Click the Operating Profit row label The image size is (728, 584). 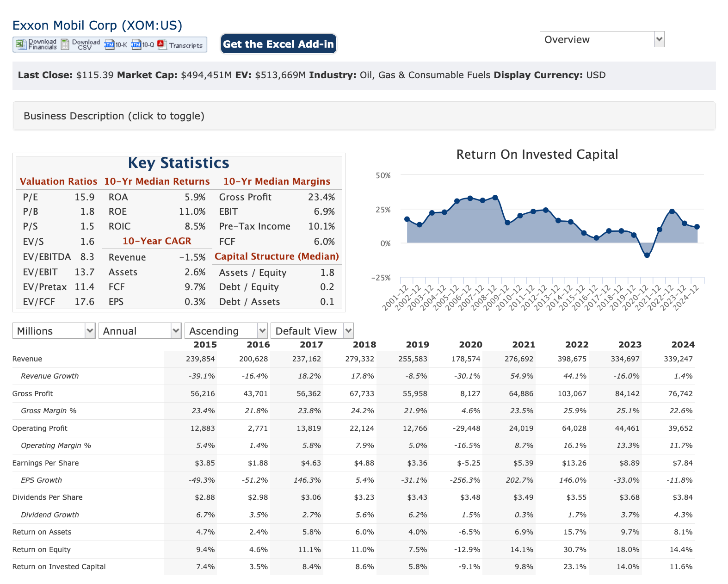coord(40,429)
